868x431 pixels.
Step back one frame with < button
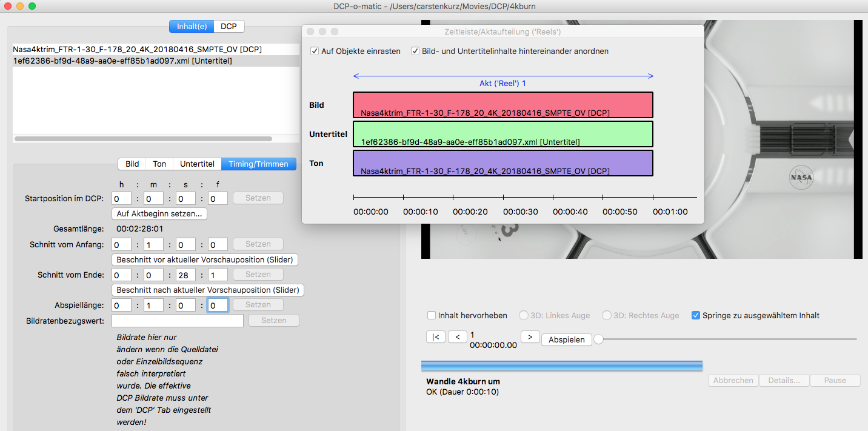click(x=458, y=337)
